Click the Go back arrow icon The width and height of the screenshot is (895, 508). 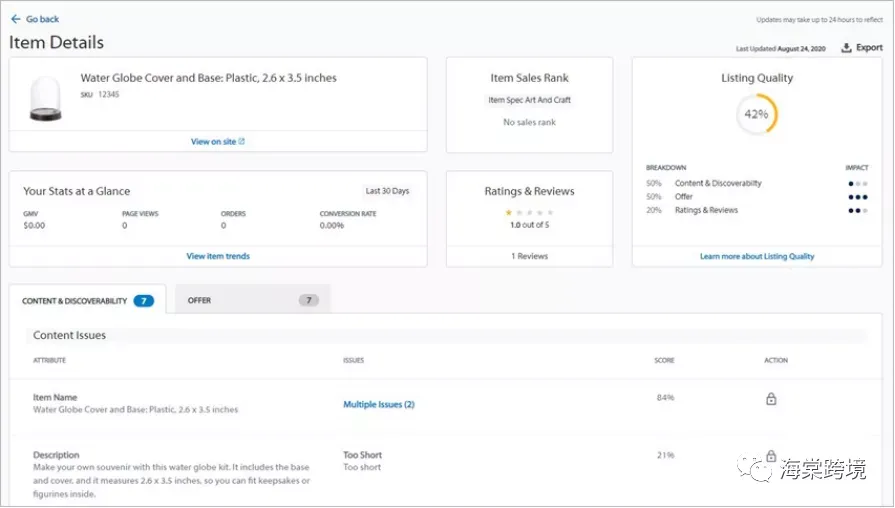[15, 19]
